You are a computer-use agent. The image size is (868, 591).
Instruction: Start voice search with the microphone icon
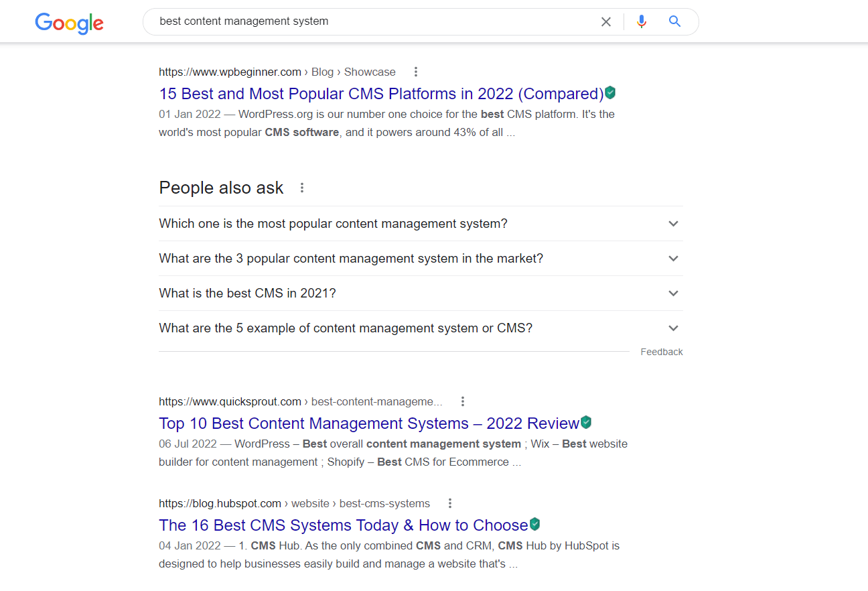pos(642,21)
